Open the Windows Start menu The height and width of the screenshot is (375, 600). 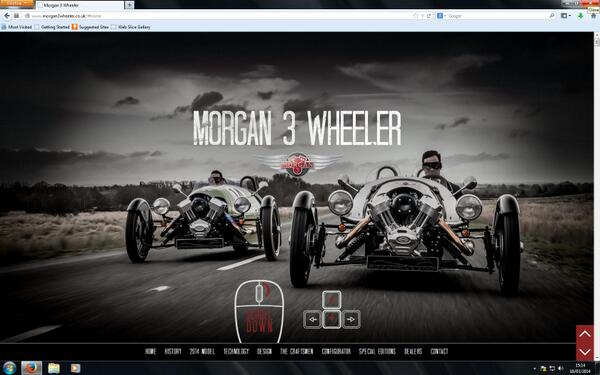pyautogui.click(x=9, y=368)
